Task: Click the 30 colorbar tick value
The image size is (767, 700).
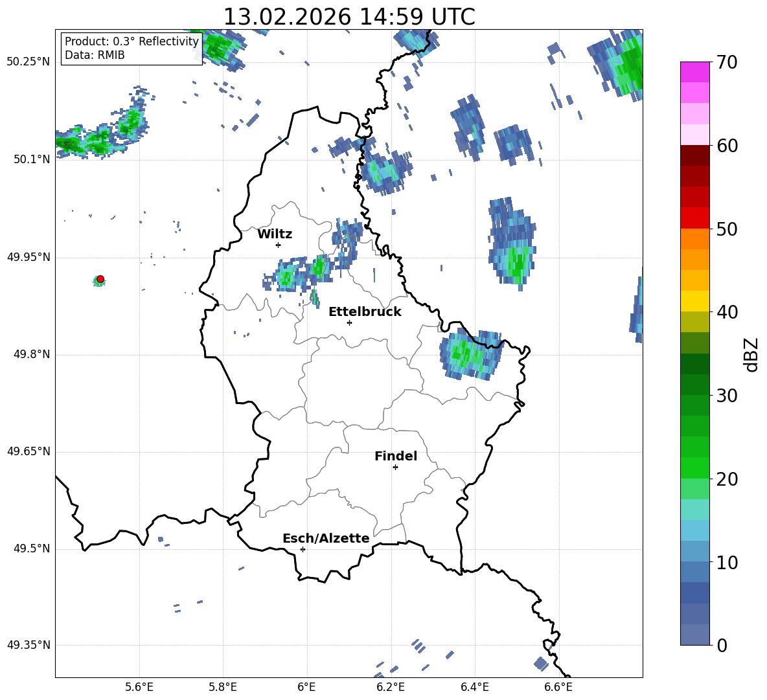Action: pyautogui.click(x=727, y=396)
